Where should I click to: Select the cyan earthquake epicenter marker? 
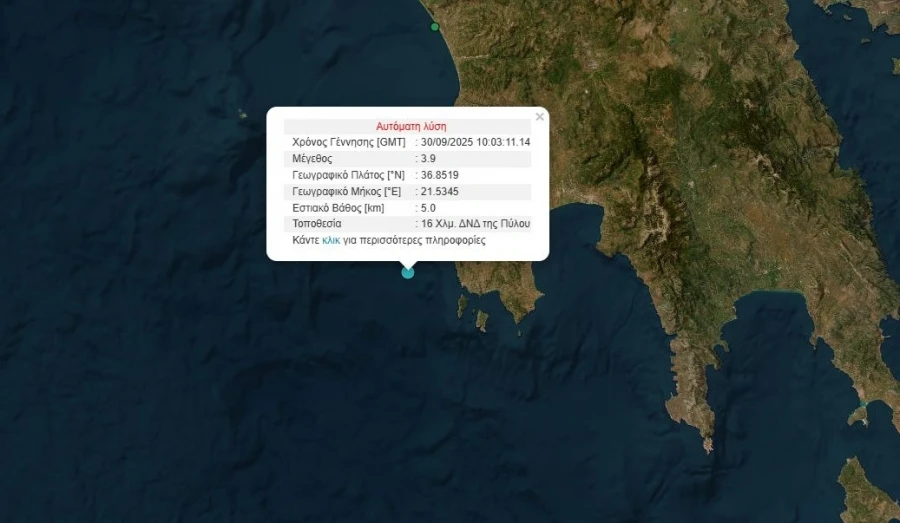coord(408,273)
